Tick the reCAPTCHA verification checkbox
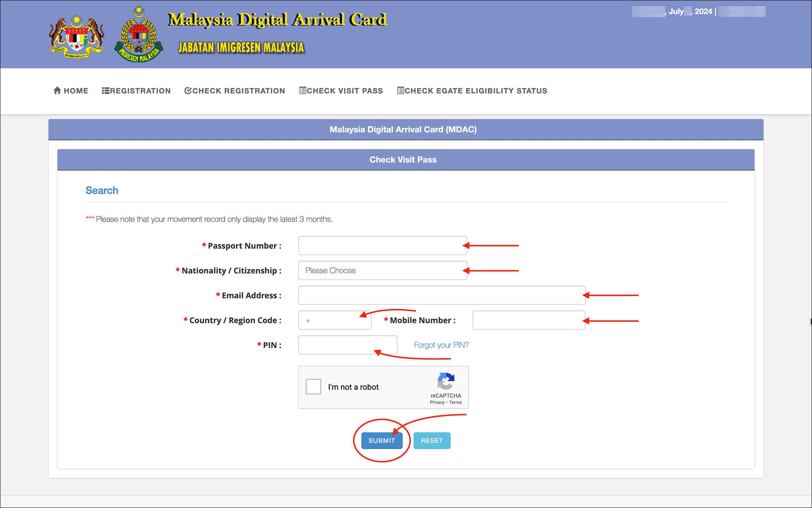The width and height of the screenshot is (812, 508). tap(313, 386)
